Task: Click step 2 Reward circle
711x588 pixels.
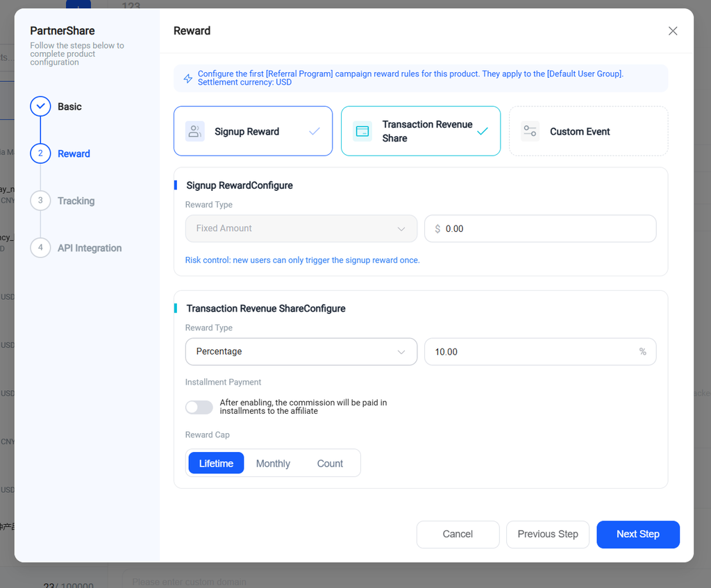Action: point(40,153)
